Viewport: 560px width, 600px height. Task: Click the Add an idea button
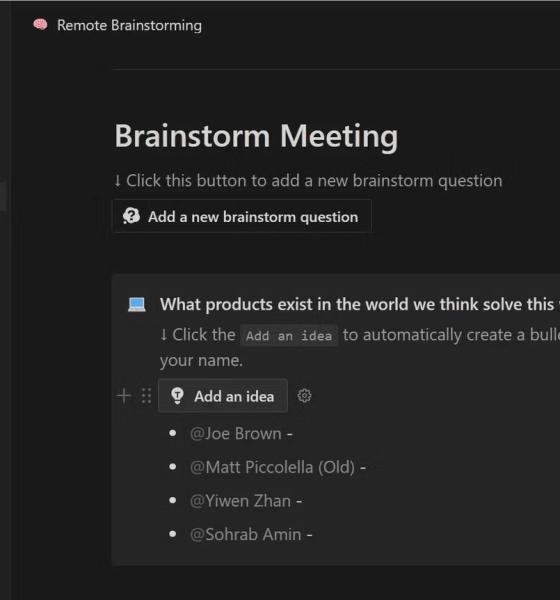click(223, 396)
